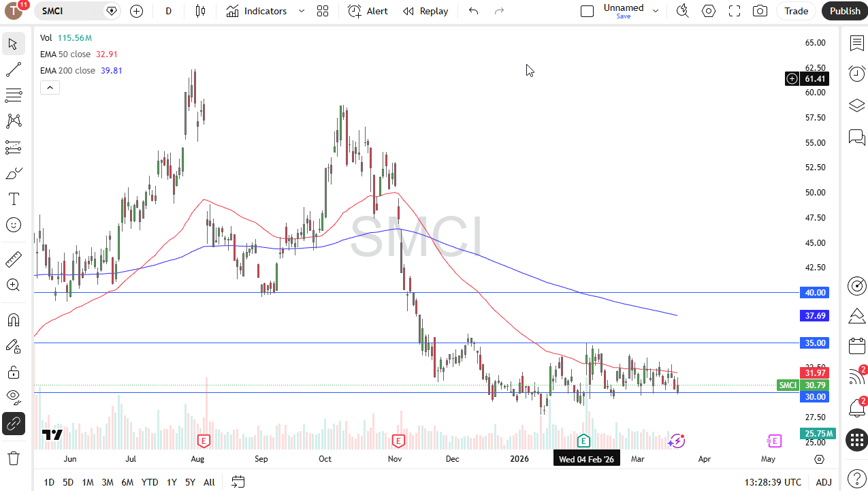Open the SMCI symbol search box
Viewport: 868px width, 491px height.
point(78,11)
